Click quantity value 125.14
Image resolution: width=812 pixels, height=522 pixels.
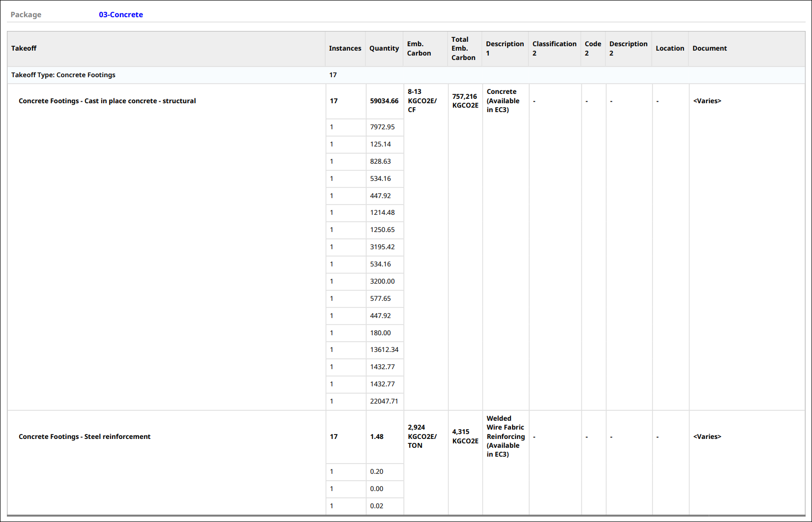380,144
